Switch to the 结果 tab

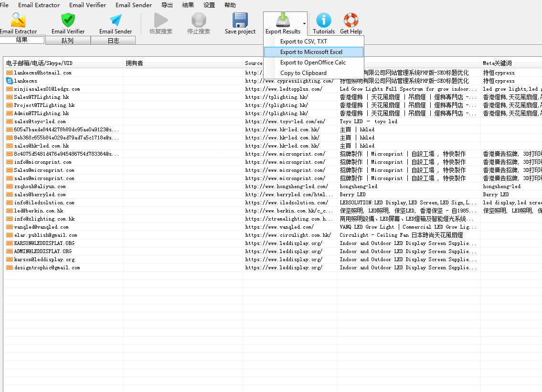22,40
